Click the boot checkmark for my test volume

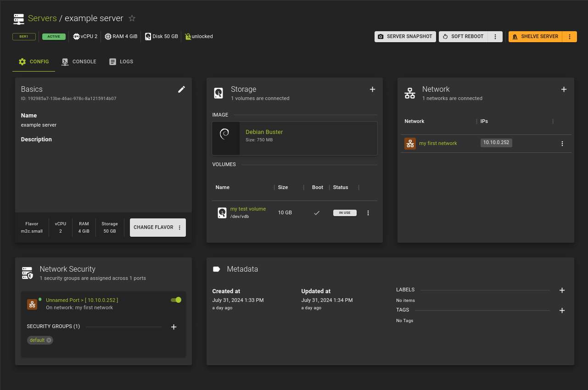(317, 213)
